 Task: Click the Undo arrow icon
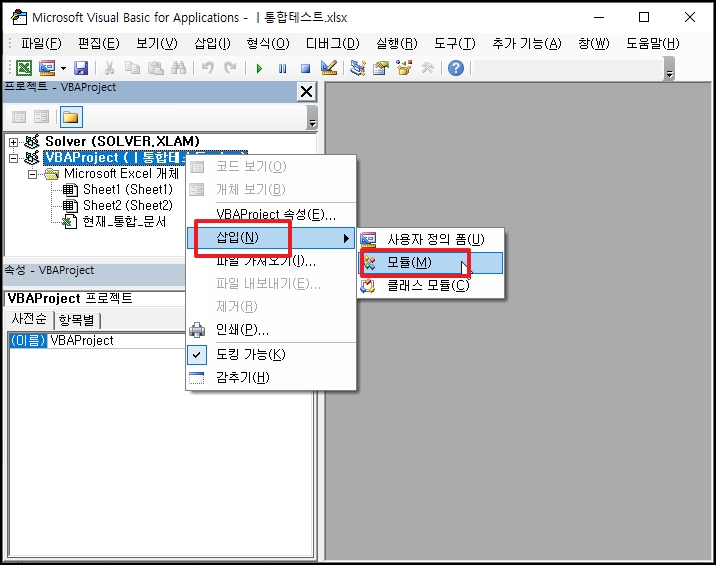click(208, 68)
